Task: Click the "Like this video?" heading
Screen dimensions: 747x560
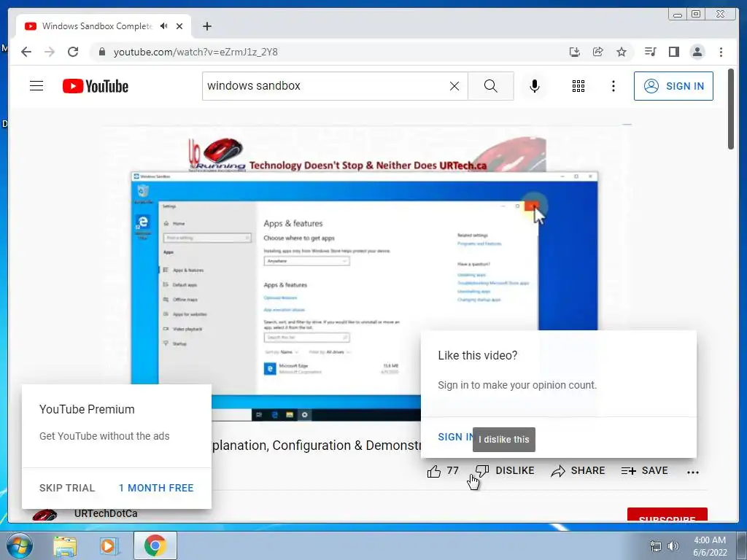Action: 477,355
